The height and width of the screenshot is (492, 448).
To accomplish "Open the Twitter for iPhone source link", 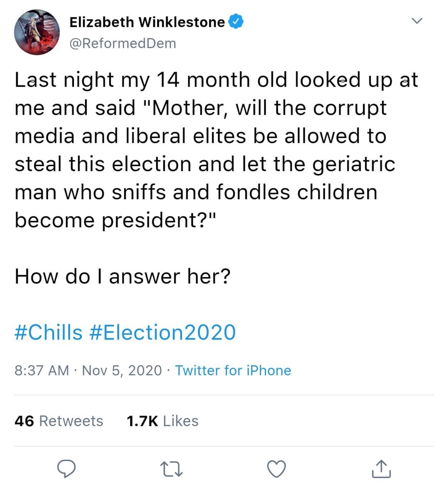I will coord(233,370).
